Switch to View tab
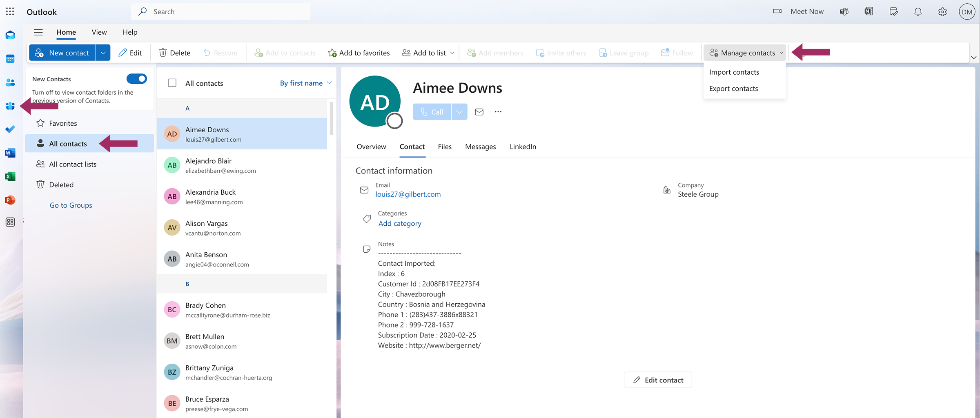Screen dimensions: 980x418 (99, 32)
